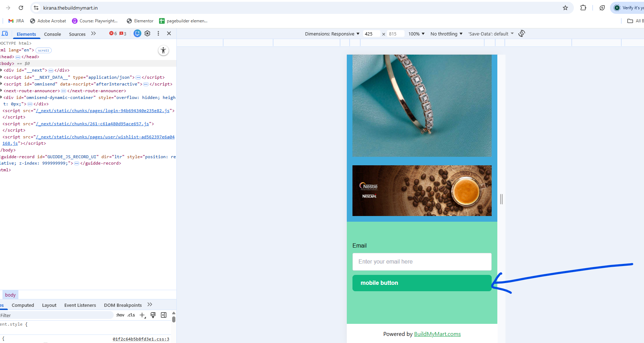Click the toolbar icon right of Extensions

pyautogui.click(x=602, y=8)
